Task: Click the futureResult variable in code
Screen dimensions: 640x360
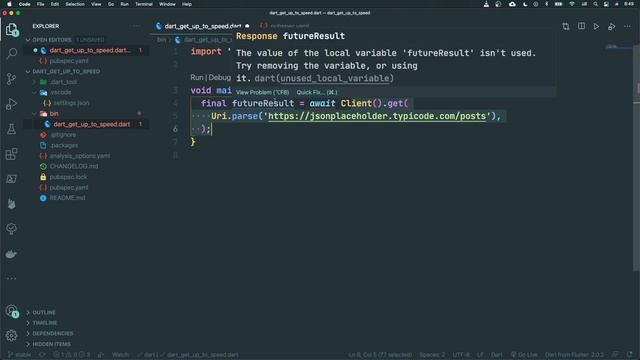Action: [262, 103]
